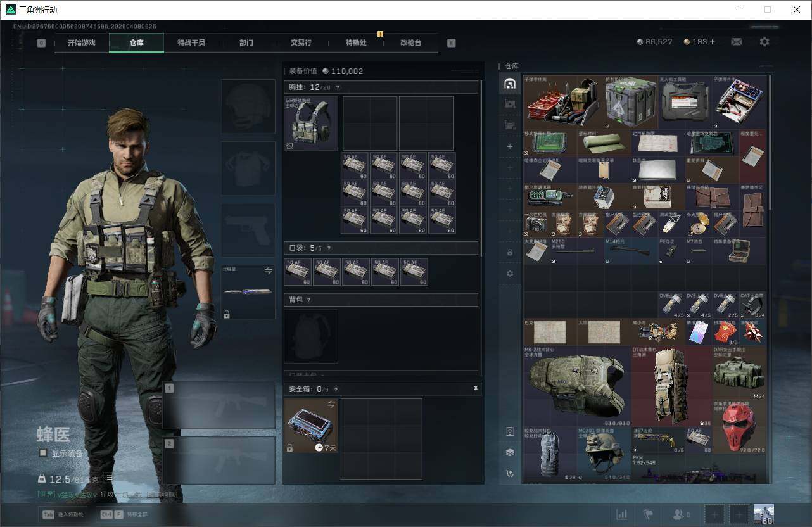This screenshot has width=812, height=527.
Task: Toggle the 显示装备 checkbox
Action: [43, 454]
